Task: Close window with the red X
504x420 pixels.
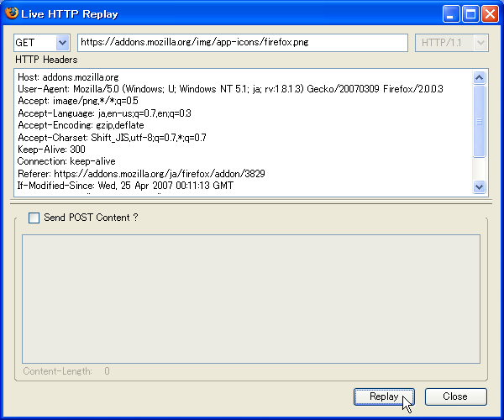Action: coord(491,14)
